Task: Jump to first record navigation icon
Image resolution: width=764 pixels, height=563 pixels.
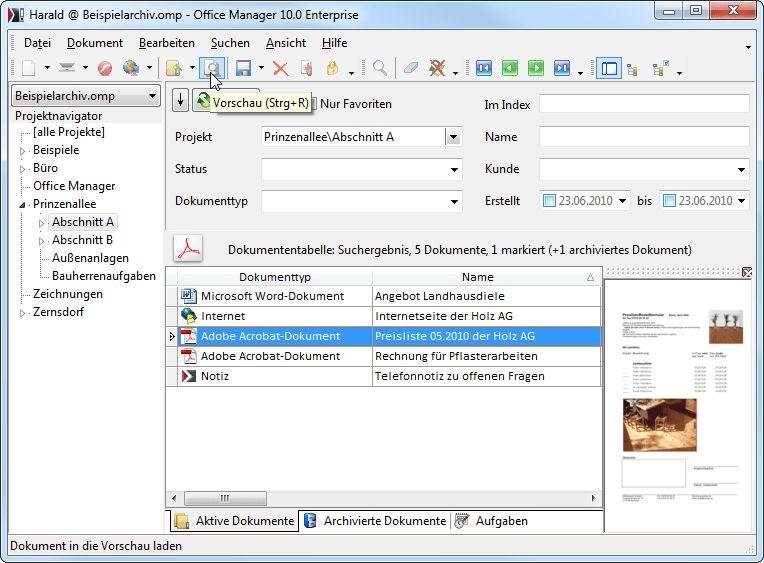Action: pyautogui.click(x=484, y=68)
